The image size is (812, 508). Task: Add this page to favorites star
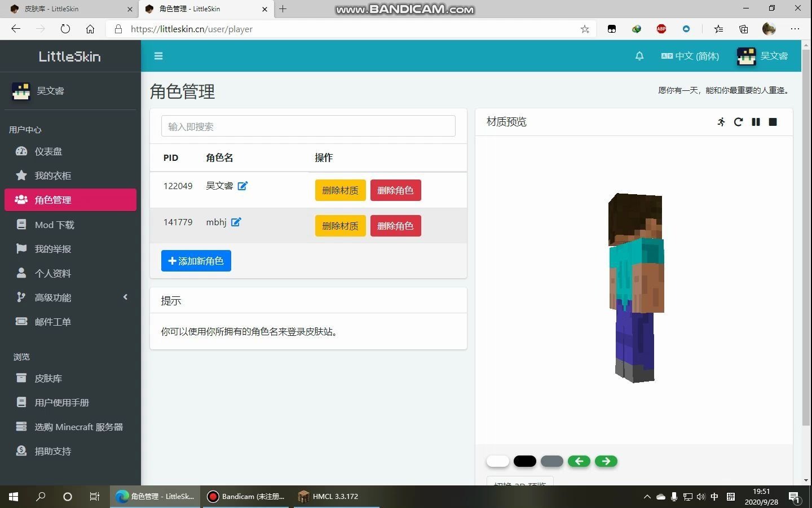585,29
